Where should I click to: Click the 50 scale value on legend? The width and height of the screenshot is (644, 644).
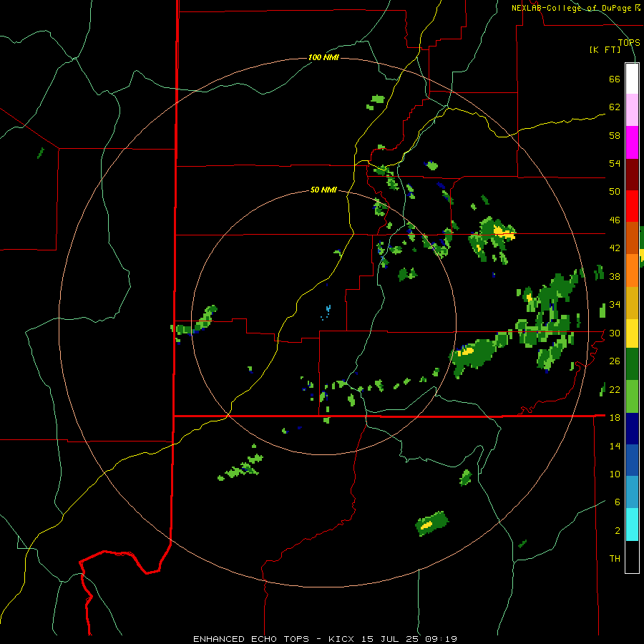(615, 192)
